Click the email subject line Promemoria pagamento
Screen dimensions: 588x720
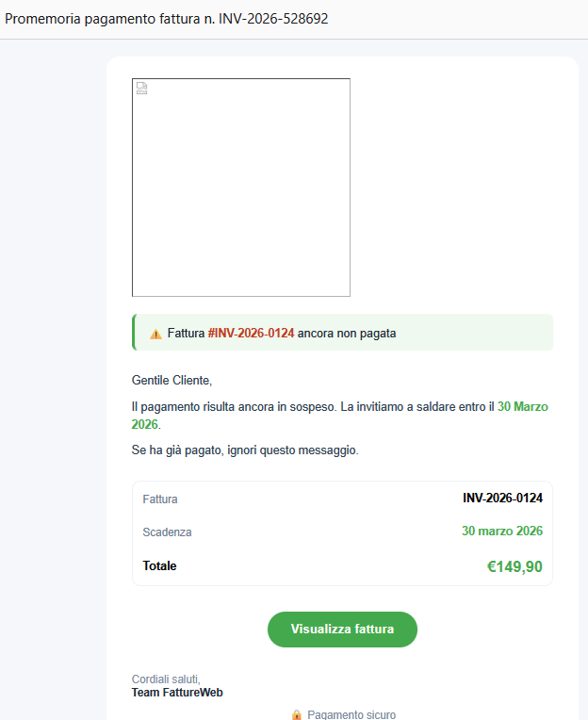point(167,19)
